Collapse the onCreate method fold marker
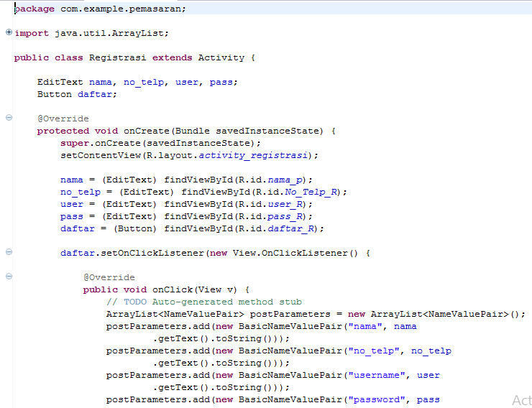 pyautogui.click(x=9, y=118)
